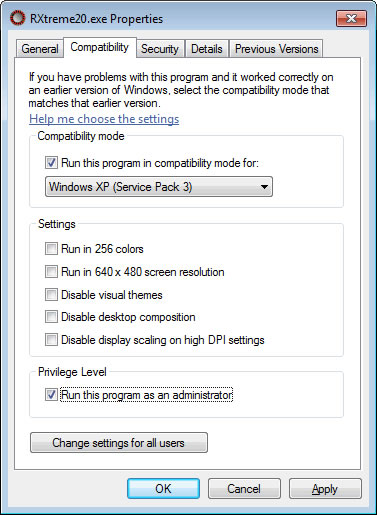The image size is (377, 515).
Task: Go to the Previous Versions tab
Action: (x=276, y=49)
